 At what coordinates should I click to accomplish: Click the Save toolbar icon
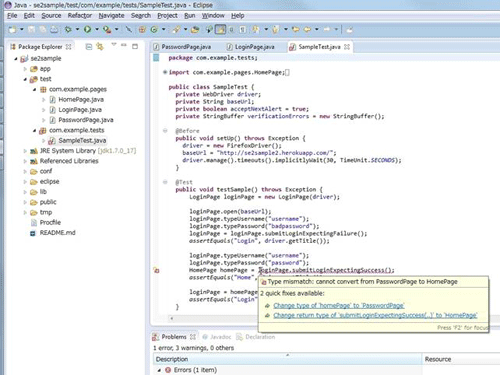point(32,30)
